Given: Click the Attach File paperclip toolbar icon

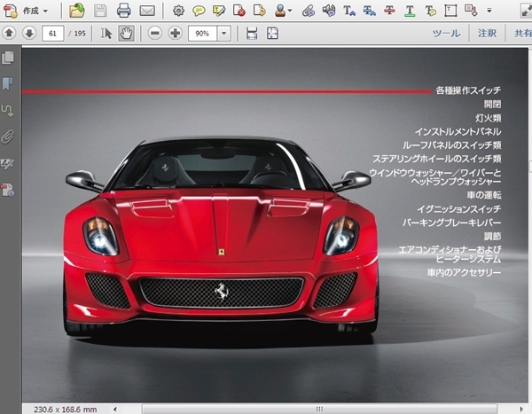Looking at the screenshot, I should 309,11.
